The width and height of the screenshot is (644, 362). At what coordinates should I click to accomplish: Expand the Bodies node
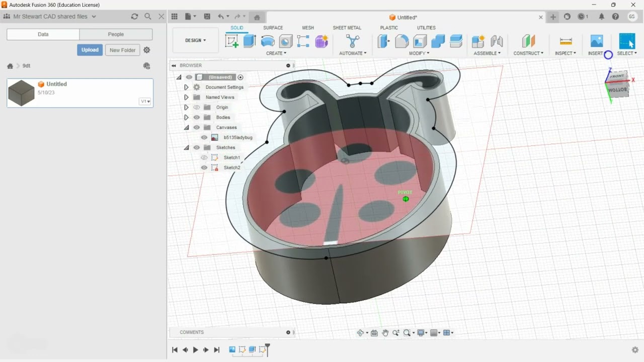click(x=186, y=117)
